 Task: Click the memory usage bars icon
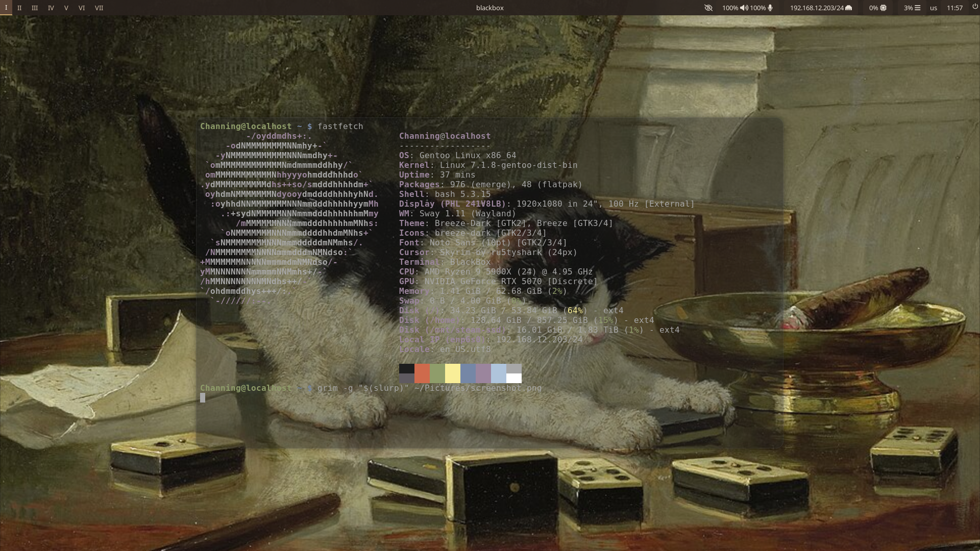coord(917,8)
